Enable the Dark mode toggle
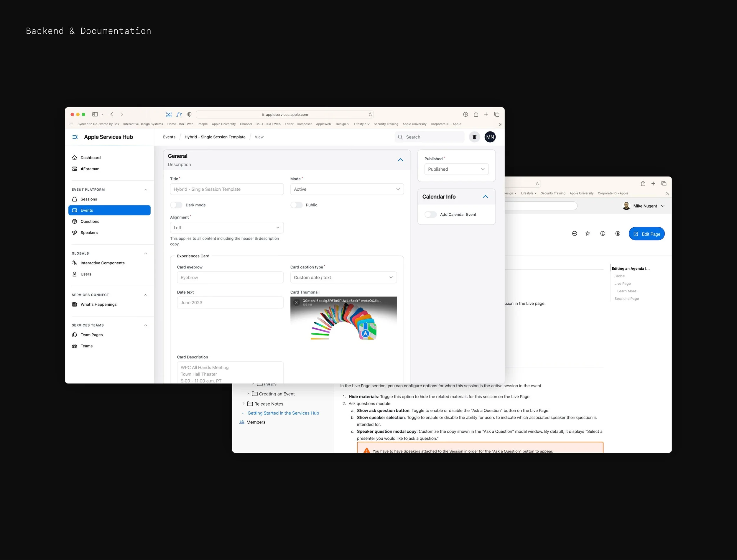The width and height of the screenshot is (737, 560). point(176,205)
